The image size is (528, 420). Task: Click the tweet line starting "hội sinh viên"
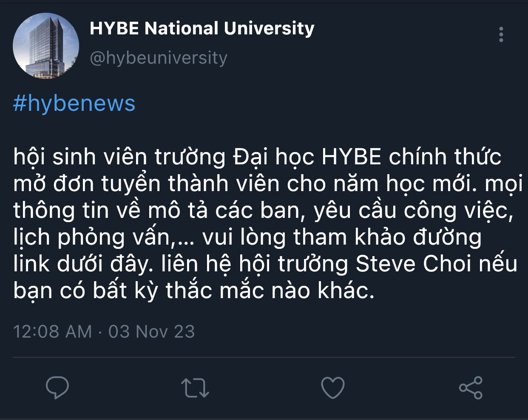(x=257, y=157)
